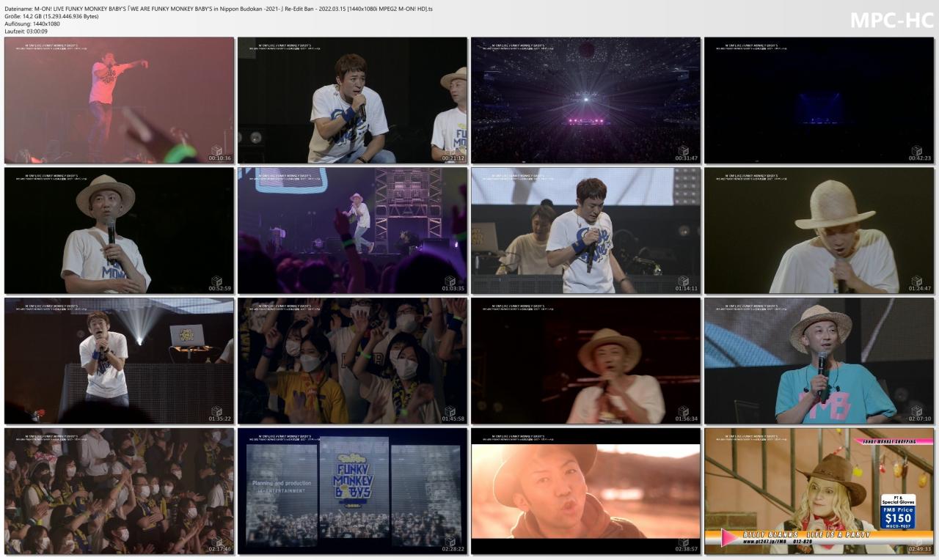Image resolution: width=939 pixels, height=560 pixels.
Task: Click the channel logo icon above 00:21:12
Action: click(x=450, y=150)
